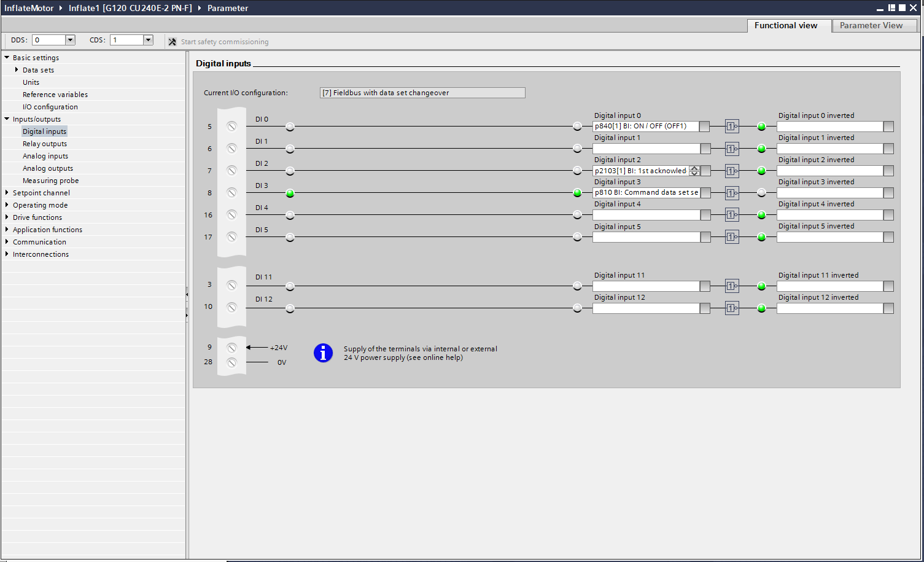The image size is (924, 562).
Task: Click the inverter block for Digital input 2
Action: coord(732,171)
